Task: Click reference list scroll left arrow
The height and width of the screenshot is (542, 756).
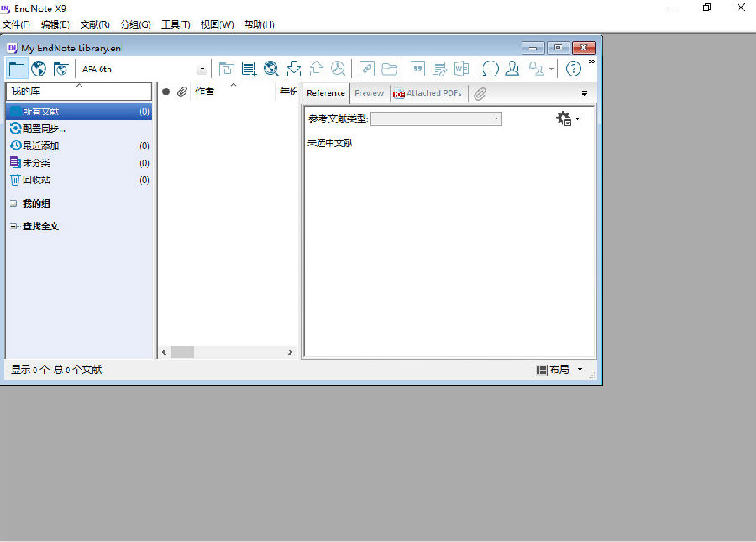Action: [x=165, y=352]
